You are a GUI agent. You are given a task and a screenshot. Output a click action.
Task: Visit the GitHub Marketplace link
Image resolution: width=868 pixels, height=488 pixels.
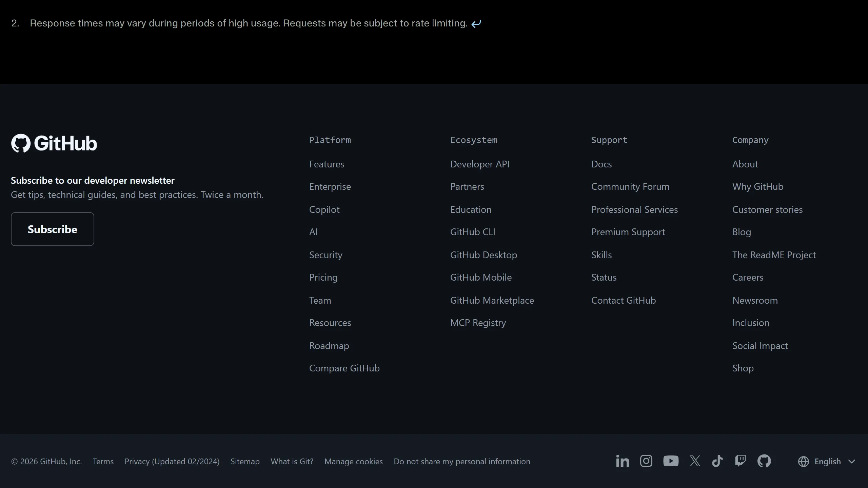[x=492, y=300]
